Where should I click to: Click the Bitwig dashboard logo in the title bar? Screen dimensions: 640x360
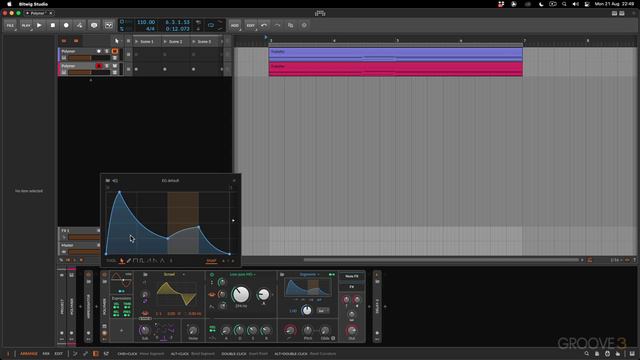pyautogui.click(x=320, y=13)
